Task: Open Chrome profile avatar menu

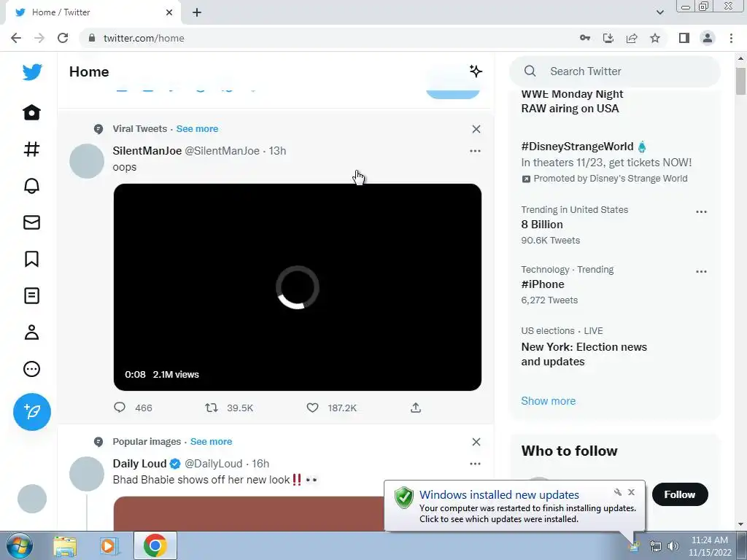Action: click(708, 38)
